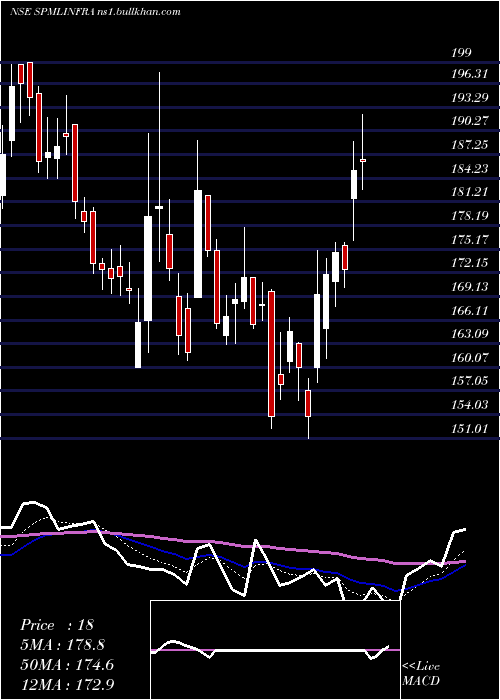500x700 pixels.
Task: Select the 157.05 price axis label
Action: pyautogui.click(x=470, y=381)
